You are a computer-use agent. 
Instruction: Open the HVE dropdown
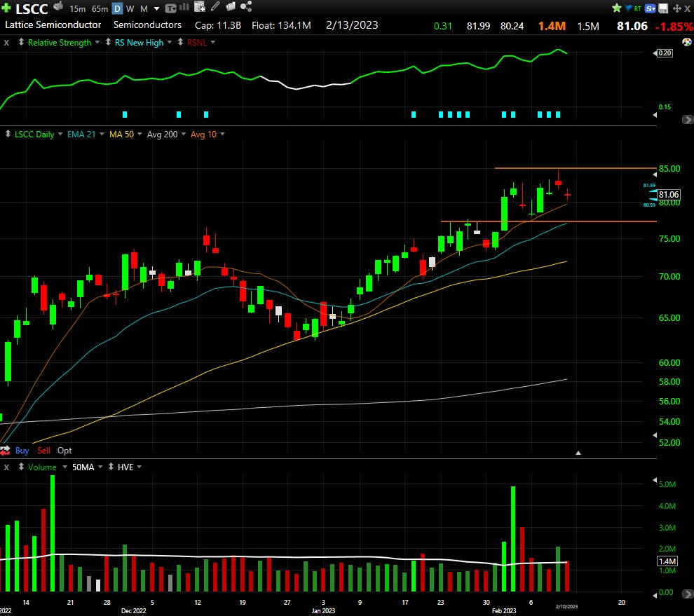point(140,467)
